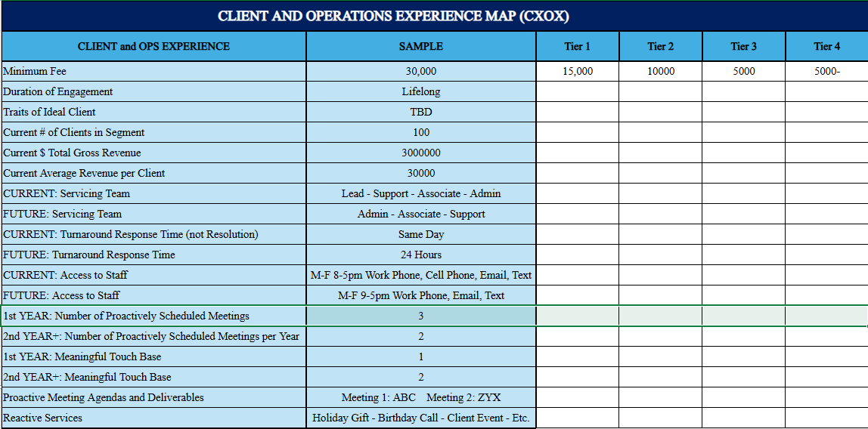Click the 'FUTURE: Access to Staff' label
This screenshot has width=868, height=429.
point(154,296)
